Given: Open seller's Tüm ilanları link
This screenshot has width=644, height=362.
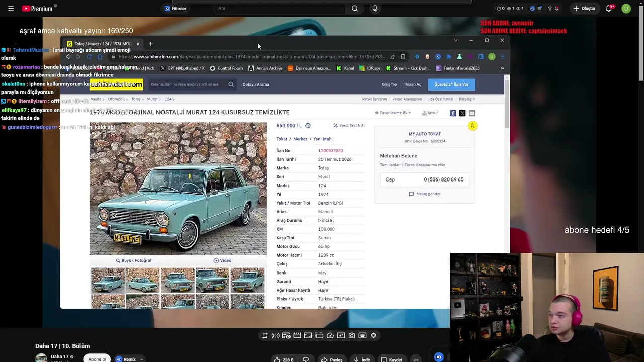Looking at the screenshot, I should (390, 165).
